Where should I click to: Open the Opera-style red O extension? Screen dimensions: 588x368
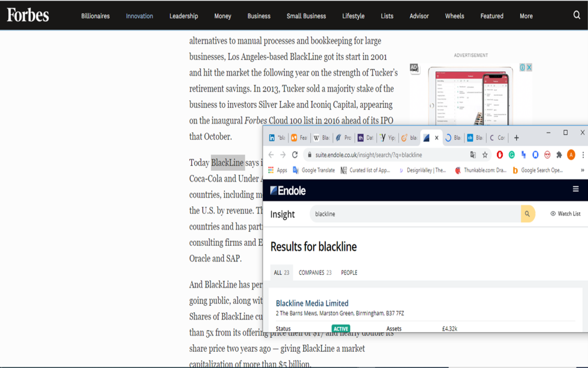pos(500,155)
